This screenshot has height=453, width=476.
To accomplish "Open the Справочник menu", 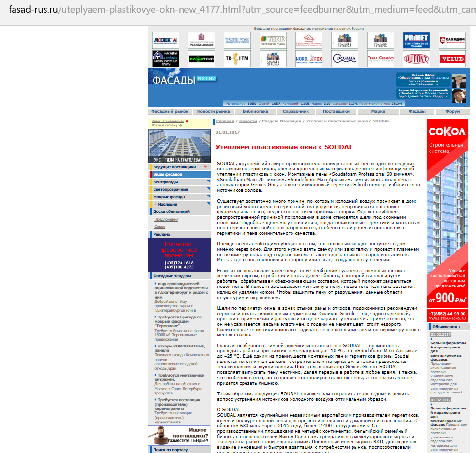I will click(x=296, y=112).
